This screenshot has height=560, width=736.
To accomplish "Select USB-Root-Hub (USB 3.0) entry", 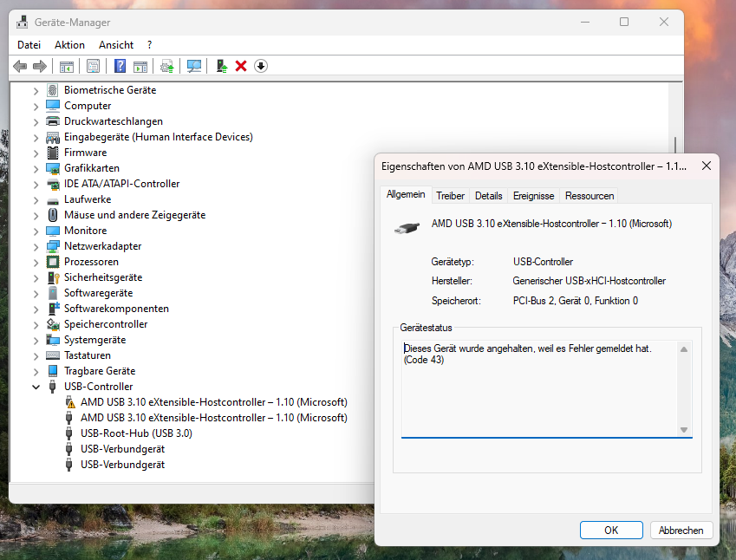I will coord(136,433).
